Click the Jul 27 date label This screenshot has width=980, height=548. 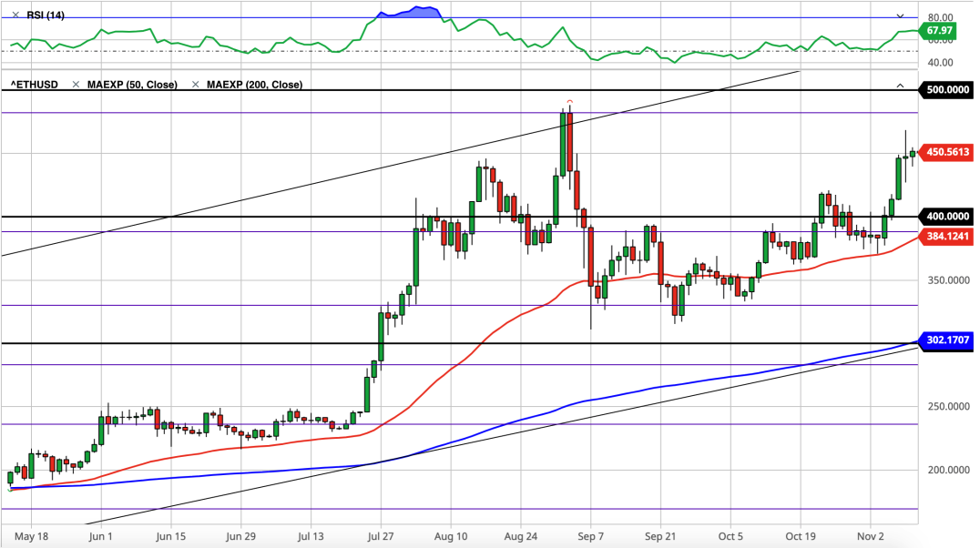click(x=381, y=536)
